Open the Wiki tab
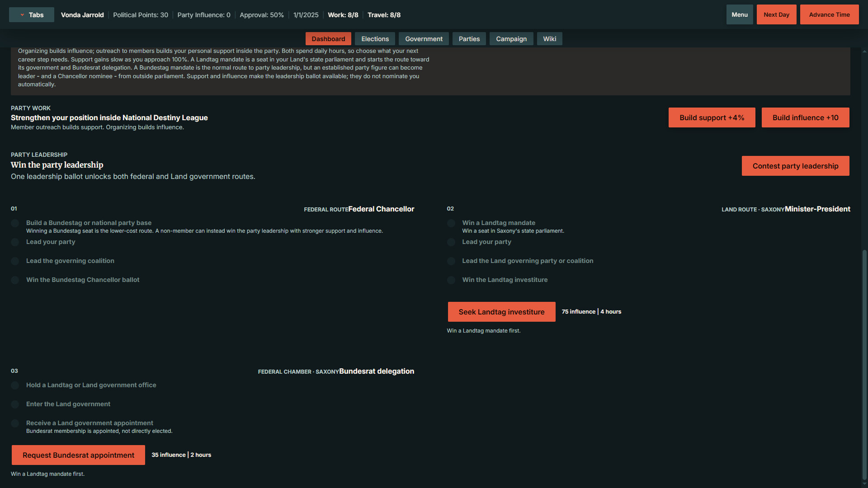868x488 pixels. (x=550, y=39)
